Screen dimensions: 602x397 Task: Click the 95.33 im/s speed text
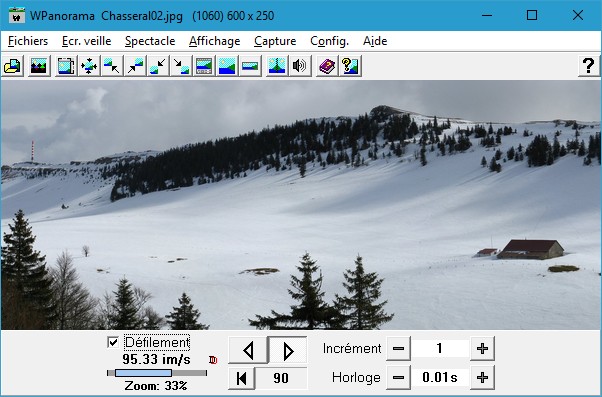156,360
